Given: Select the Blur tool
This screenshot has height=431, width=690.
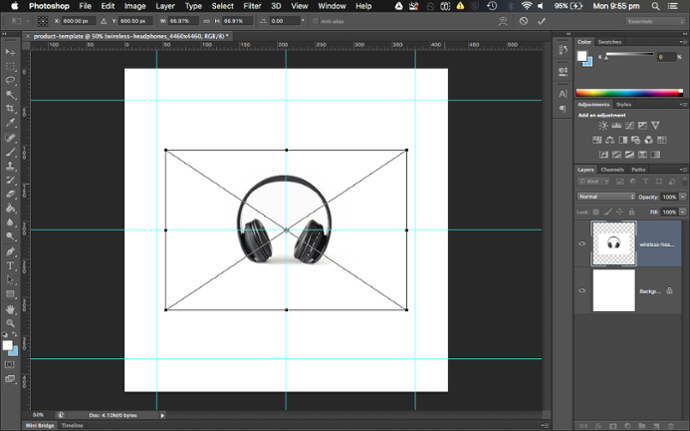Looking at the screenshot, I should [x=10, y=223].
